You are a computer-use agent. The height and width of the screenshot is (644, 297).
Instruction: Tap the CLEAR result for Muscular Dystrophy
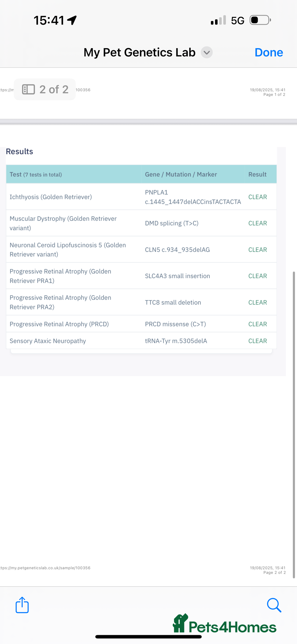pos(258,223)
